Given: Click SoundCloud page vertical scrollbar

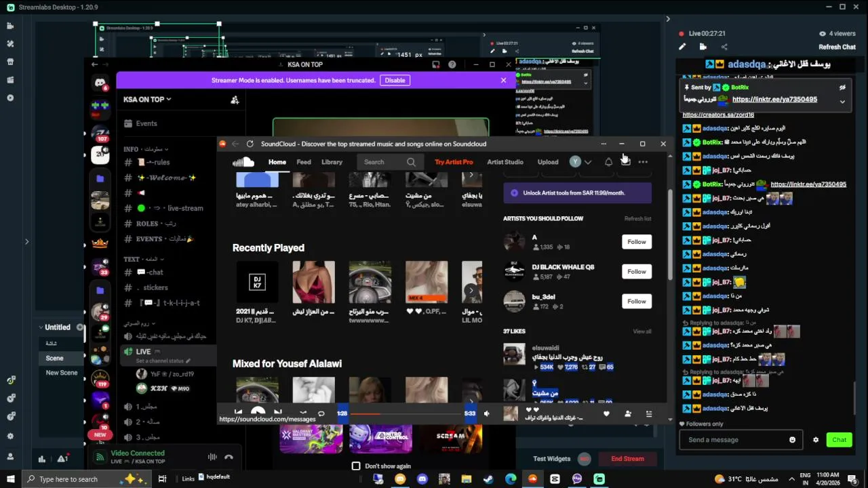Looking at the screenshot, I should (670, 234).
